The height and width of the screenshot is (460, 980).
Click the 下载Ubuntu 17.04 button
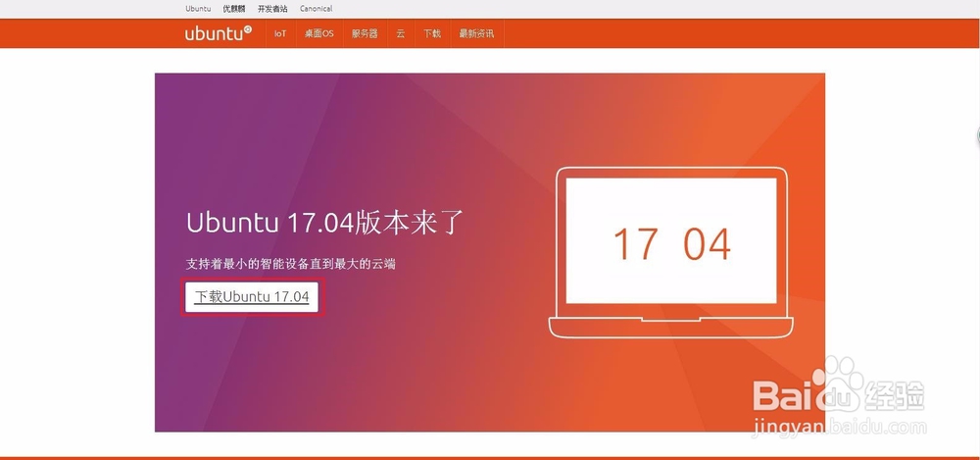click(253, 296)
